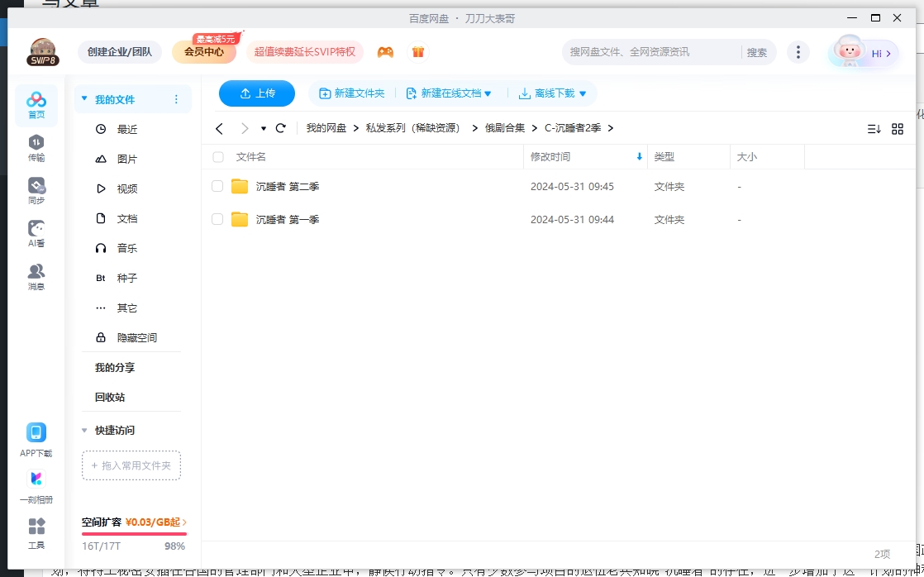This screenshot has width=924, height=577.
Task: Select the 同步 sync icon
Action: [36, 188]
